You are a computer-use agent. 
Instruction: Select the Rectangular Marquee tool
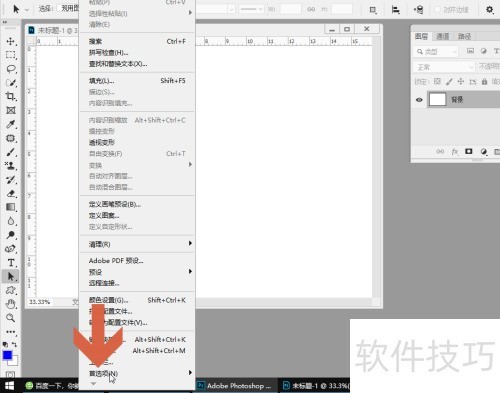[11, 55]
